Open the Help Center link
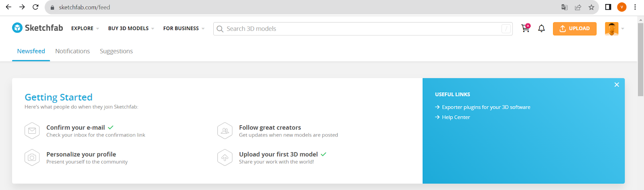Screen dimensions: 644x190 point(456,117)
